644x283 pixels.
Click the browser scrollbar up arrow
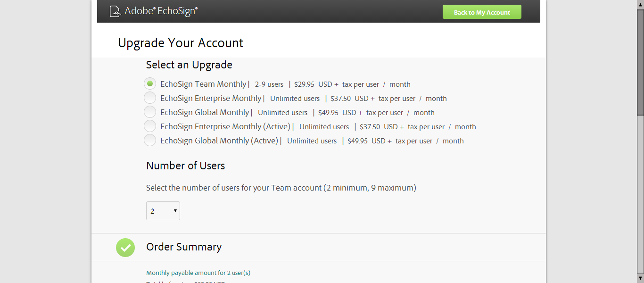point(640,4)
